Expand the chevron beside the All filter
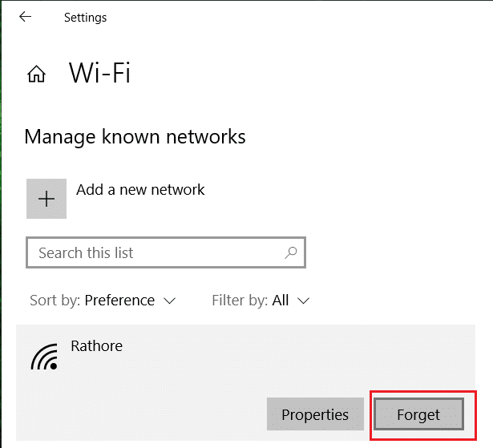493x448 pixels. pyautogui.click(x=303, y=301)
